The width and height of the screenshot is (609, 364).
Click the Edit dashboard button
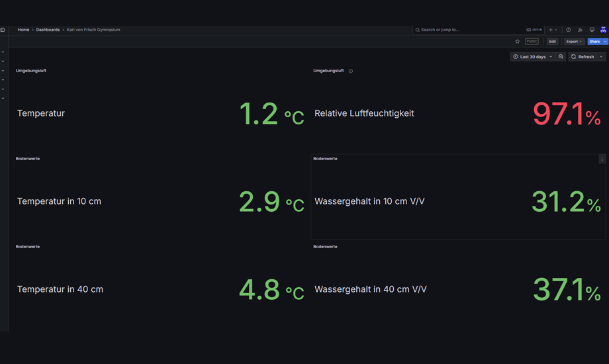tap(552, 42)
